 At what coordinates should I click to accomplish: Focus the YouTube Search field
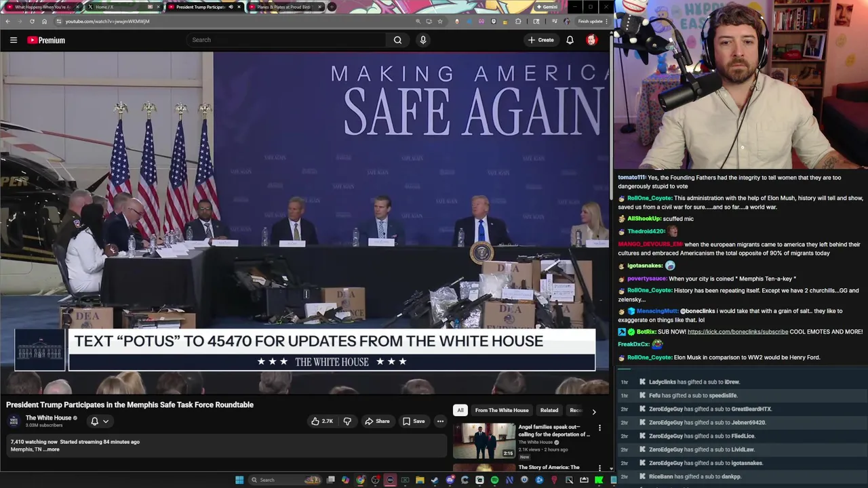tap(287, 40)
